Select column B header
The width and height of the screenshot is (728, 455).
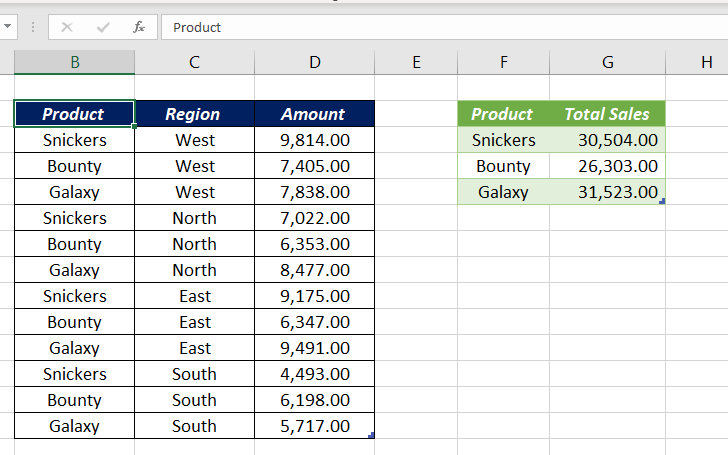[75, 62]
